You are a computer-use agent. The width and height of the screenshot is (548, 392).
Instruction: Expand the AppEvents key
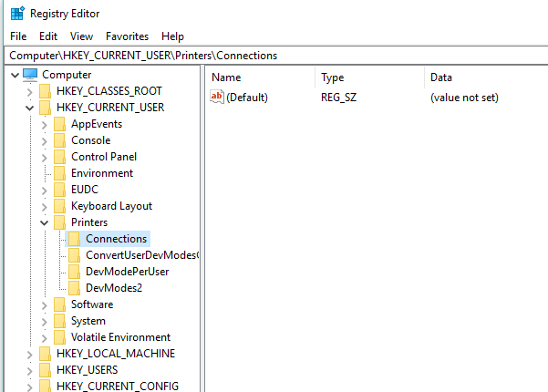pyautogui.click(x=45, y=125)
